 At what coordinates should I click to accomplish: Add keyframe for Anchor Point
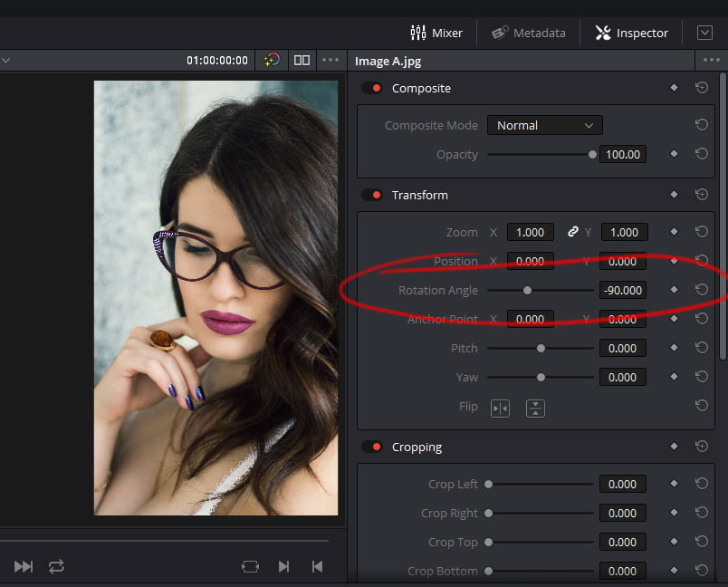coord(674,319)
